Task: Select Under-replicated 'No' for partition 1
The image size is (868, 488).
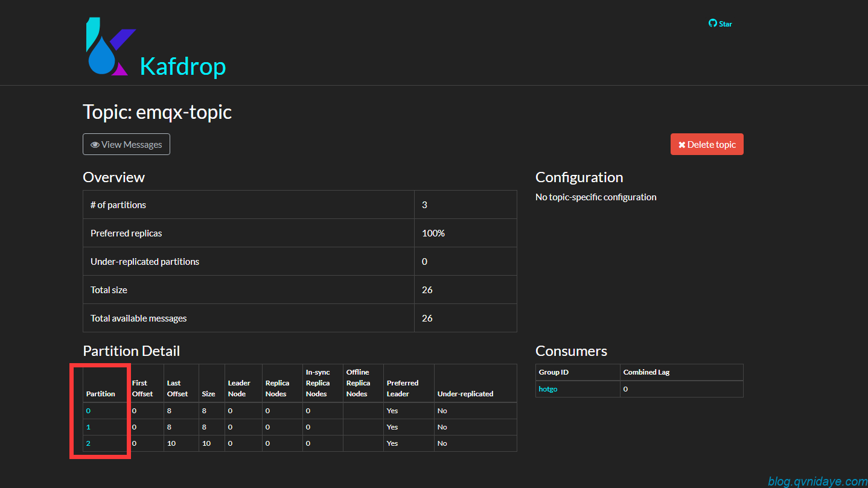Action: click(442, 427)
